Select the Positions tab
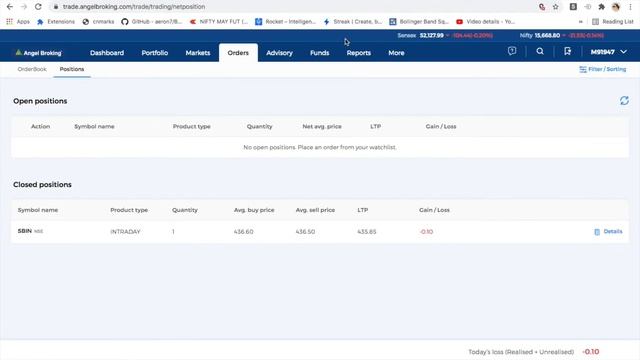 pos(72,69)
